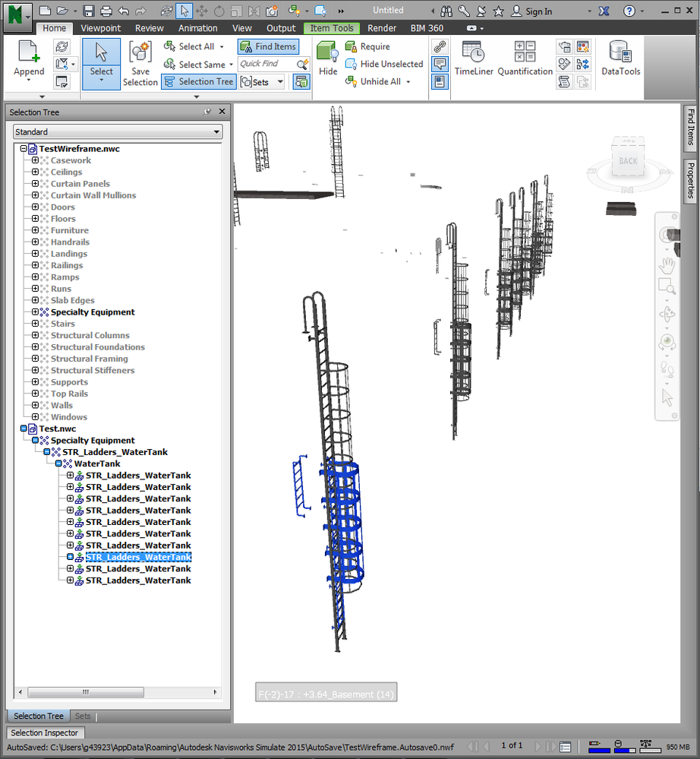Click the binoculars search icon in title bar
This screenshot has width=700, height=759.
tap(446, 11)
